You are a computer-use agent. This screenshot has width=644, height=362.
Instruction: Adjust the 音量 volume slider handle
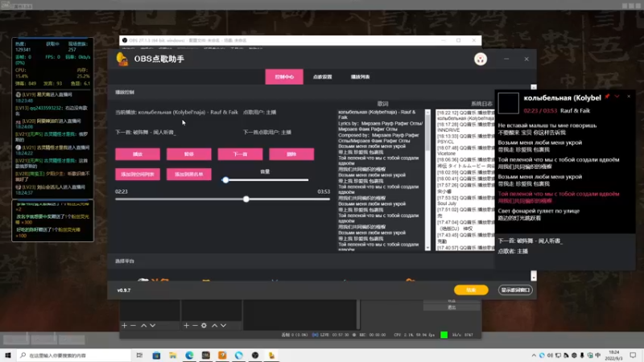(225, 179)
